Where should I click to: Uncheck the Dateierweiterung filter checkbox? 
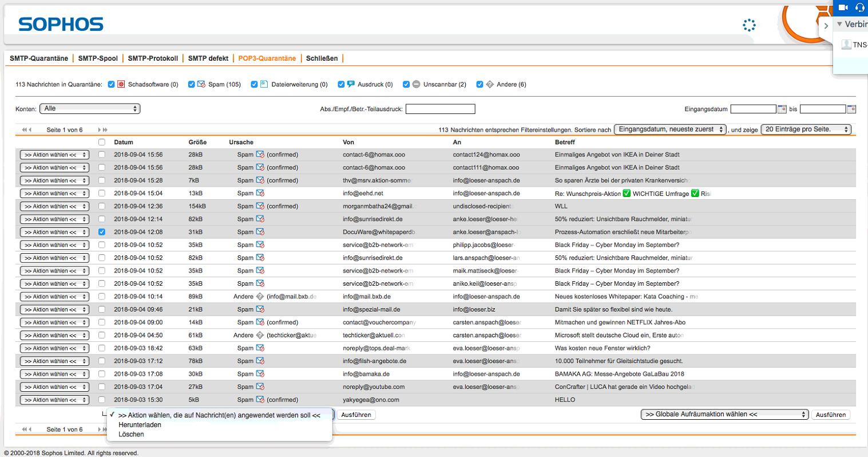254,84
